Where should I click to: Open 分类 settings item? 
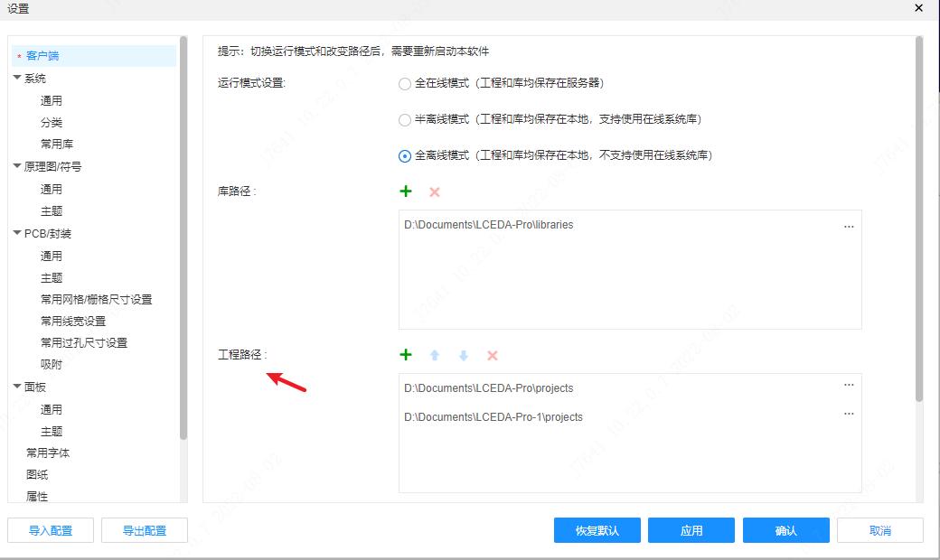point(51,122)
